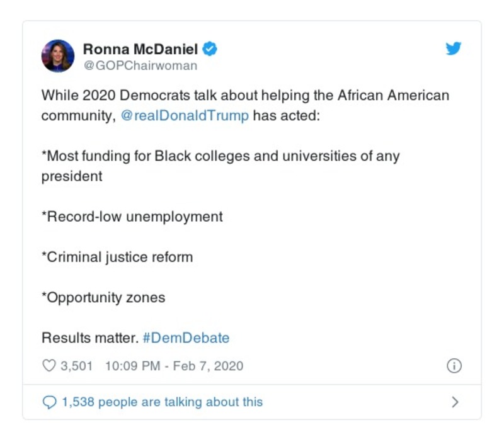Open "1,538 people are talking about this"
Image resolution: width=504 pixels, height=442 pixels.
click(x=162, y=402)
